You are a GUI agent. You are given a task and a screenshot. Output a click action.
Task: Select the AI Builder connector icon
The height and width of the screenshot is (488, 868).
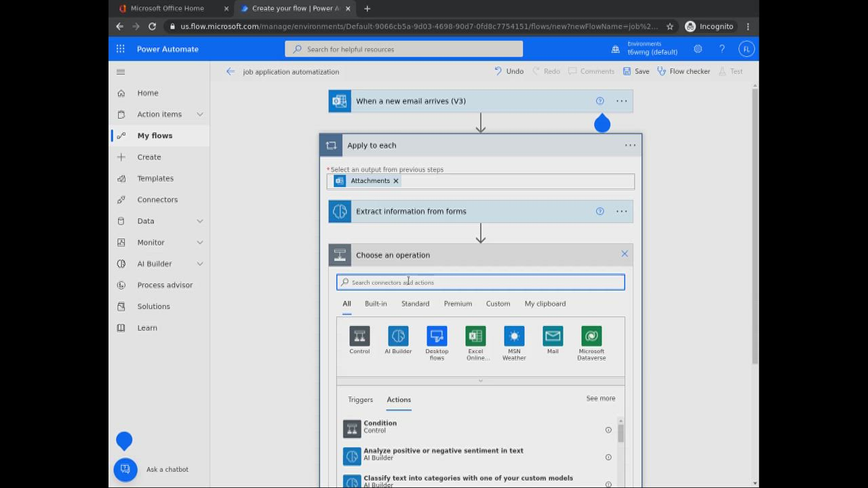click(x=398, y=336)
